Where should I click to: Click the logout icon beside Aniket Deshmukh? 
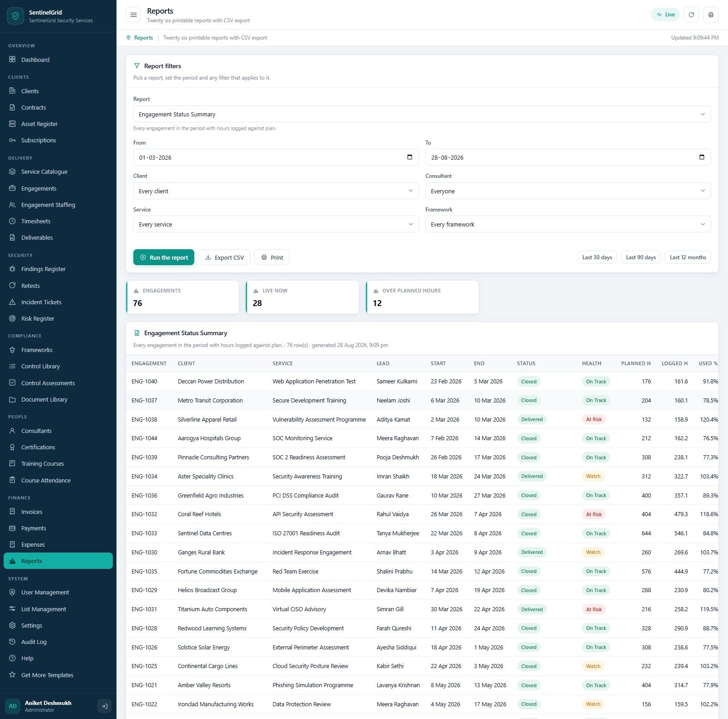point(104,706)
